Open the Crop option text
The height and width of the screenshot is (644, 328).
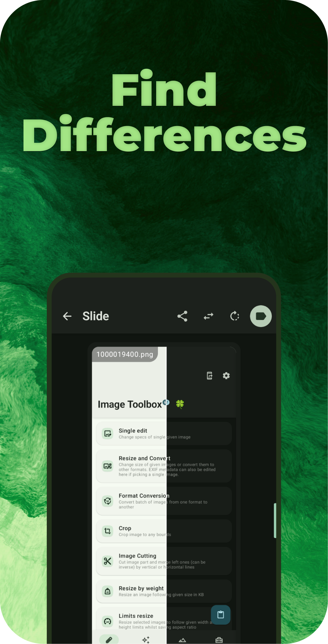(x=125, y=528)
